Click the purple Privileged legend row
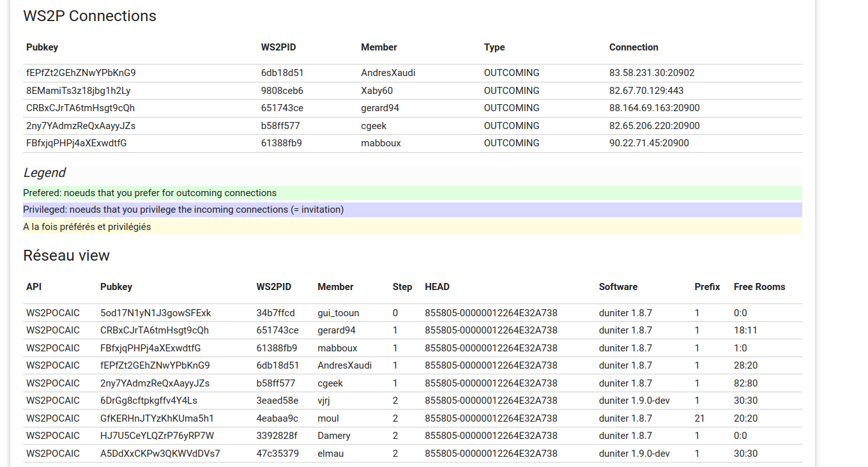This screenshot has height=467, width=868. (413, 210)
